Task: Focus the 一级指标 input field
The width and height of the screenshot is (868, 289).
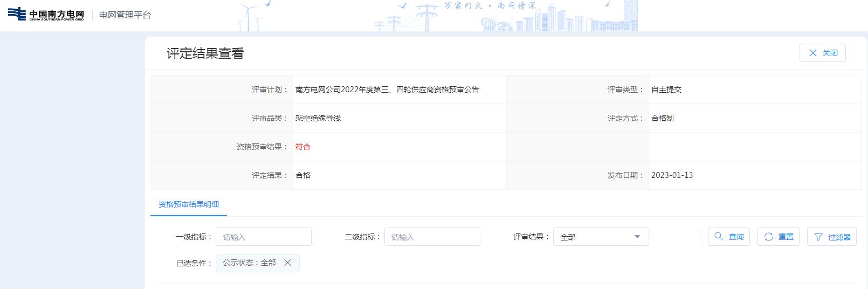Action: pyautogui.click(x=263, y=237)
